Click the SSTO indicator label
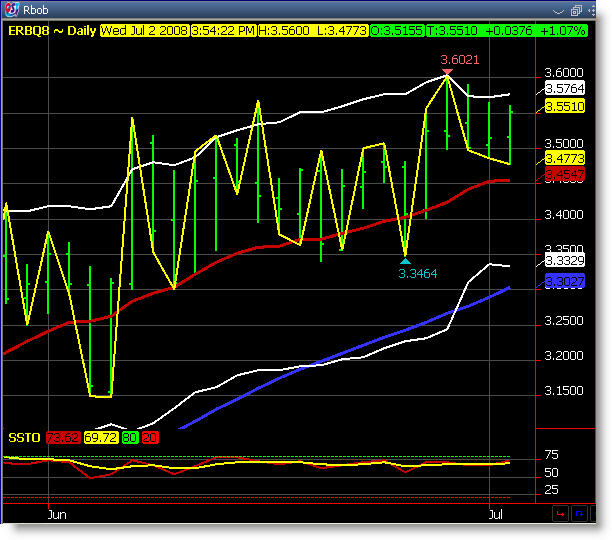This screenshot has width=612, height=540. coord(24,438)
